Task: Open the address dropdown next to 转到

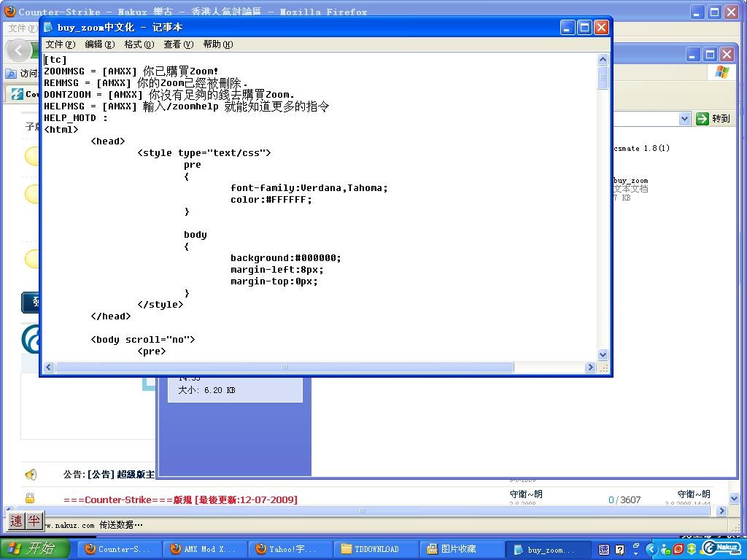Action: (x=684, y=119)
